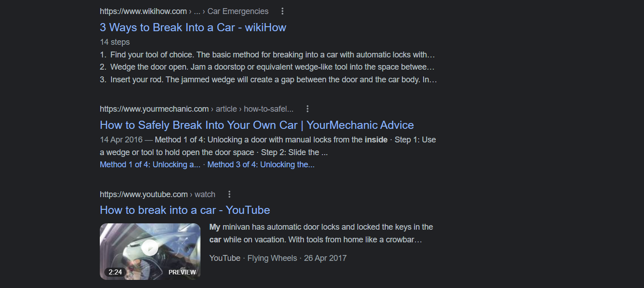Click the PREVIEW label on video thumbnail
Image resolution: width=644 pixels, height=288 pixels.
182,272
